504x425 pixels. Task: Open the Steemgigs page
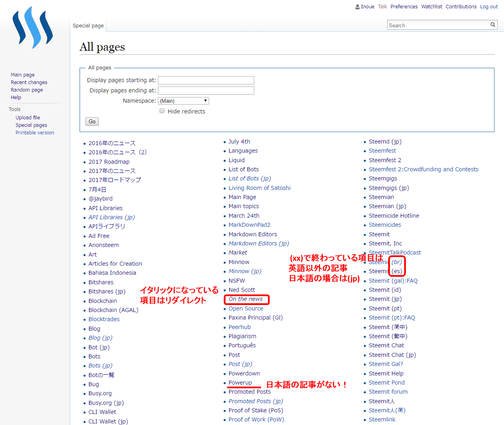[383, 178]
